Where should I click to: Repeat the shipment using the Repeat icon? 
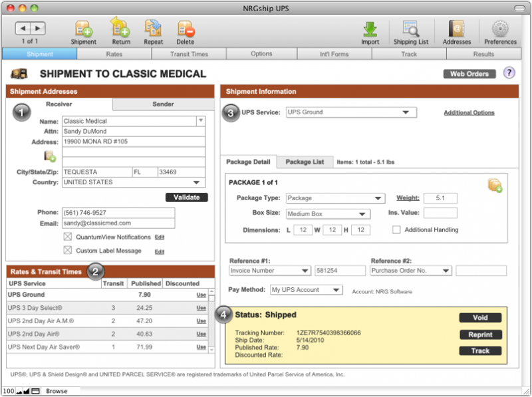tap(153, 30)
